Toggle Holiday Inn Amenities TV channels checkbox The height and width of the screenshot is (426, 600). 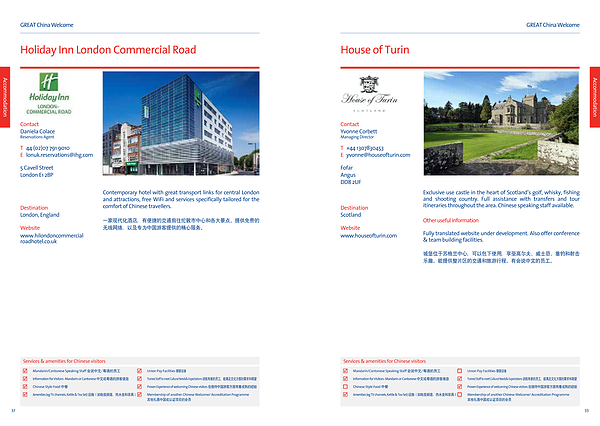coord(25,394)
